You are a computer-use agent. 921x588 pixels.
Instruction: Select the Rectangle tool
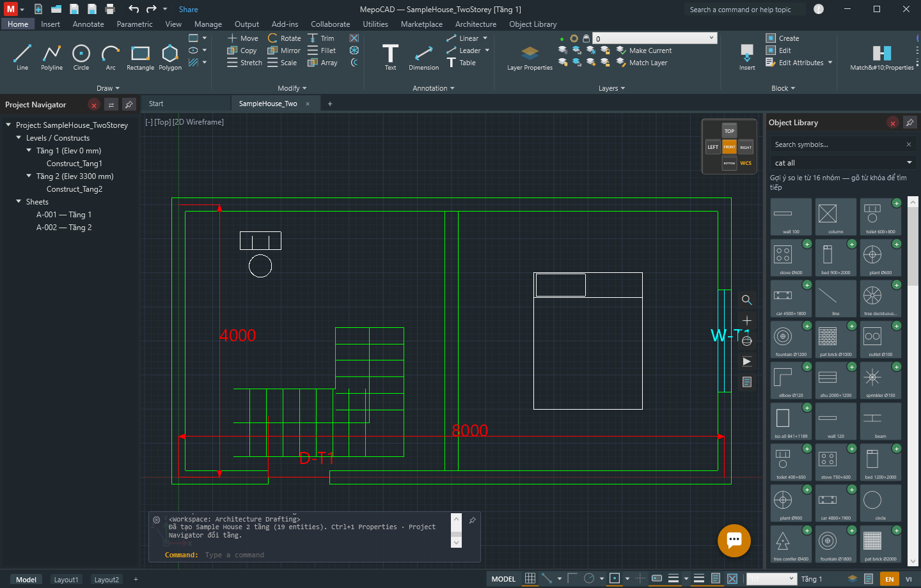(140, 56)
